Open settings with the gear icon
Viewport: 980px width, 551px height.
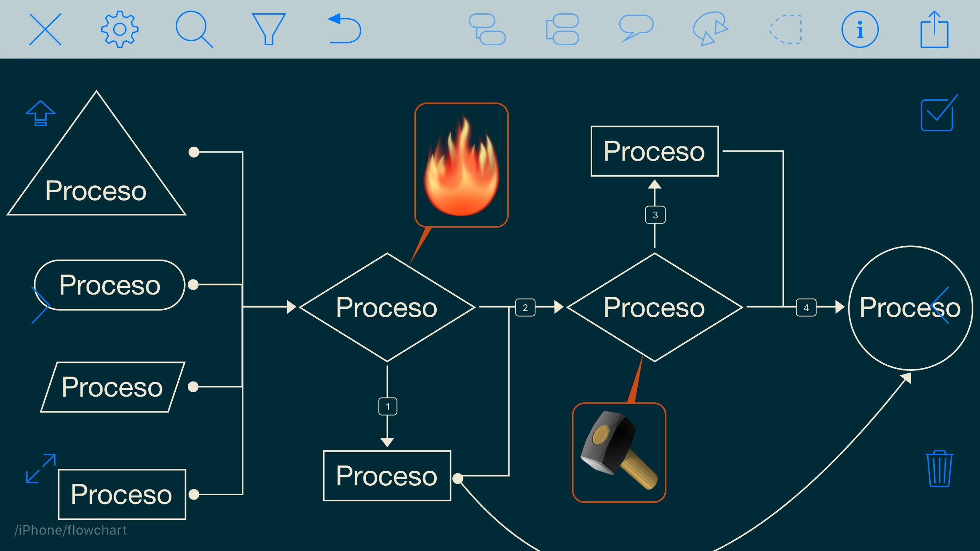tap(119, 29)
